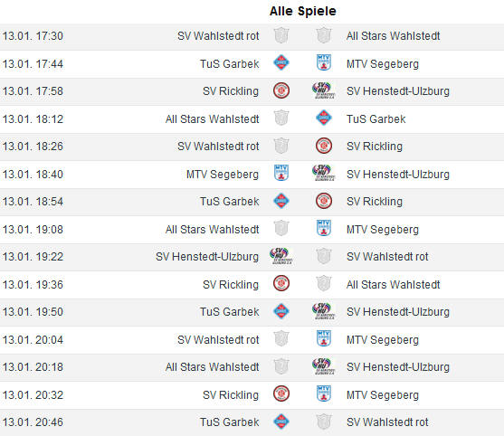The width and height of the screenshot is (504, 436).
Task: Click MTV Segeberg crest in 20:32 match
Action: [324, 394]
